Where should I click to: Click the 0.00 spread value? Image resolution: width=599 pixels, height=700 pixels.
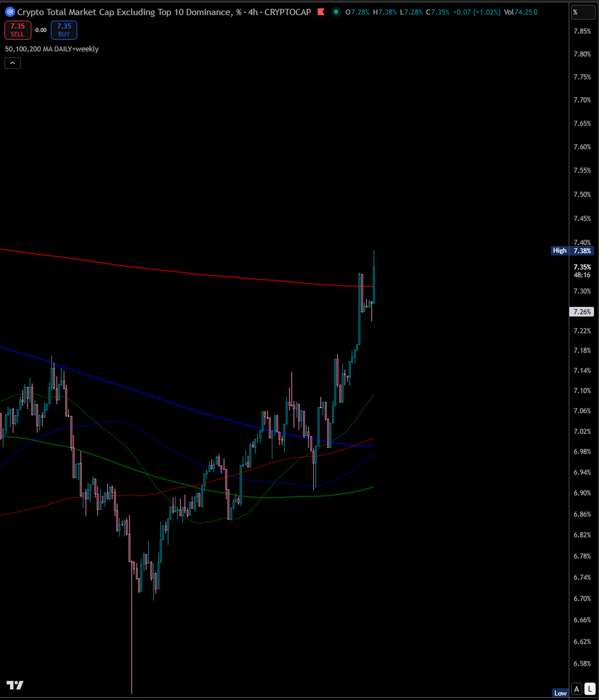[41, 30]
